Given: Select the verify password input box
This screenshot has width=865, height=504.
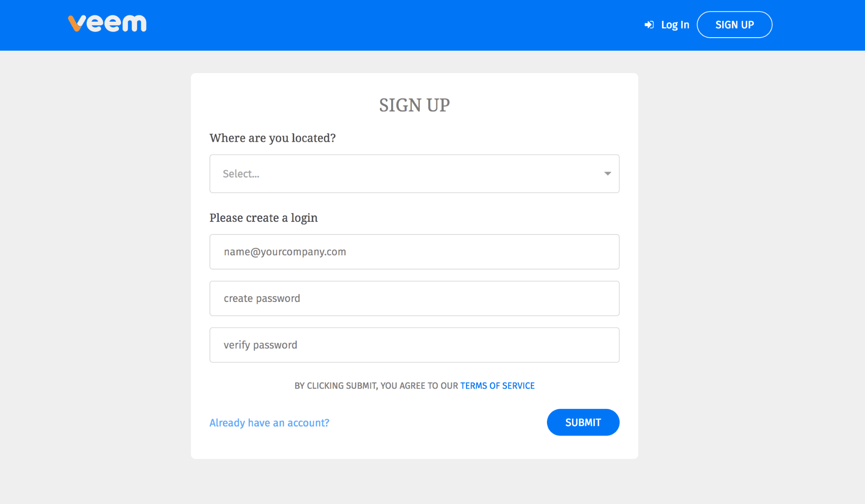Looking at the screenshot, I should [414, 345].
